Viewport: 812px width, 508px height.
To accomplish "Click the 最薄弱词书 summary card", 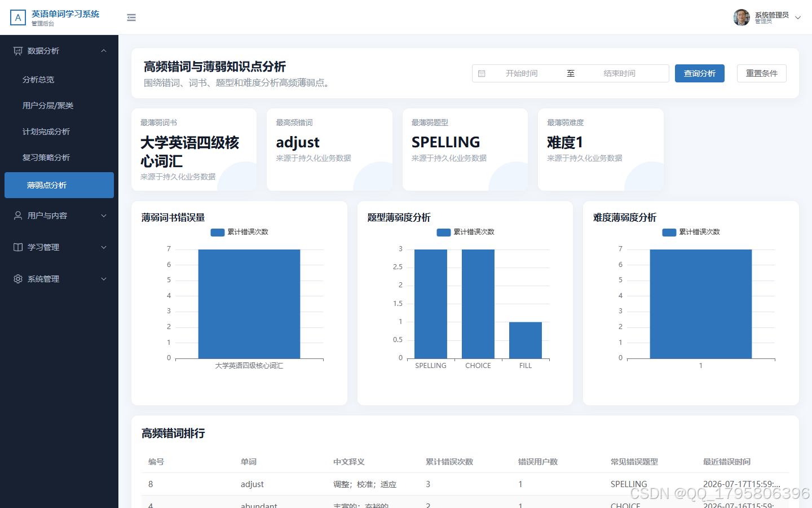I will pos(194,150).
